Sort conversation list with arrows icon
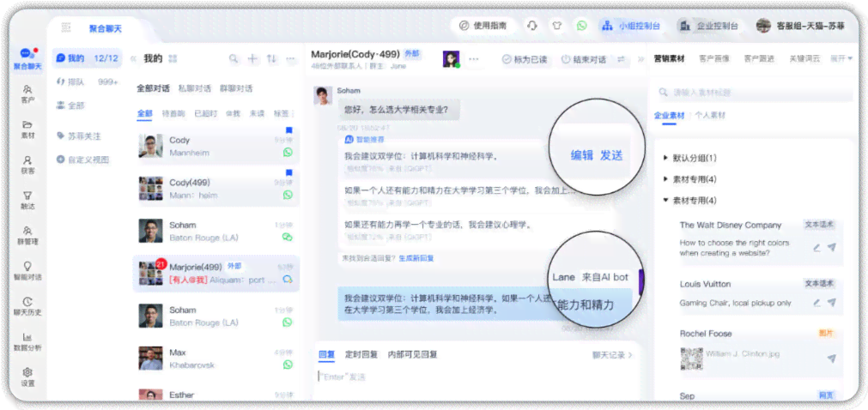The image size is (868, 410). (x=271, y=58)
